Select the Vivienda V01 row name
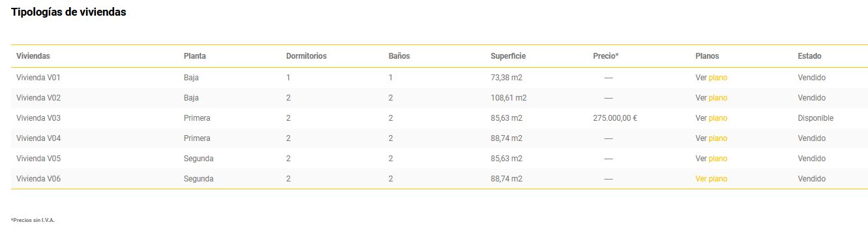The width and height of the screenshot is (868, 235). point(38,78)
